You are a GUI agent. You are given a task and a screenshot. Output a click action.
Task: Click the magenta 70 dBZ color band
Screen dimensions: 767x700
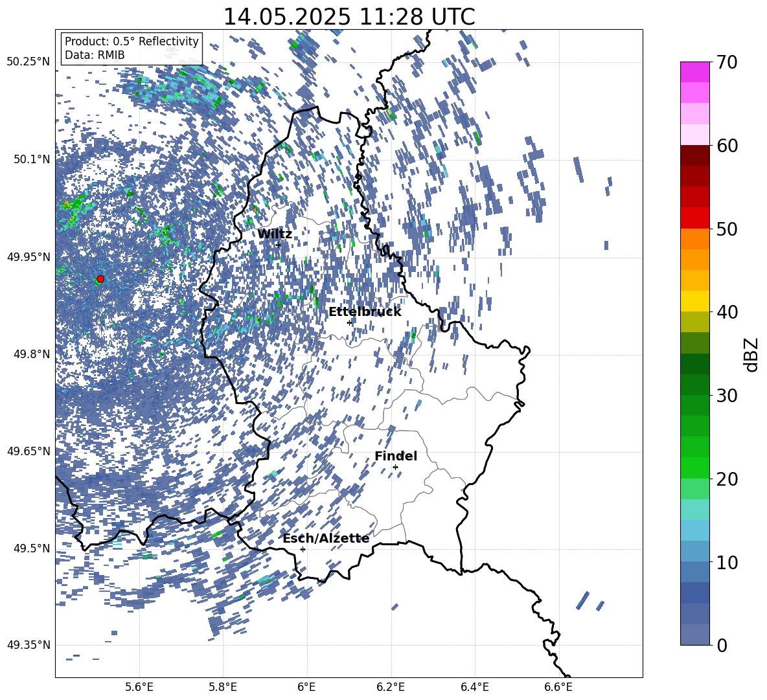694,72
